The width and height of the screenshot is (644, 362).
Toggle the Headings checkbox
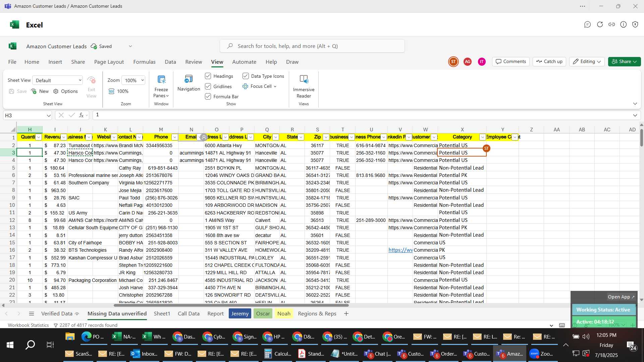point(208,76)
